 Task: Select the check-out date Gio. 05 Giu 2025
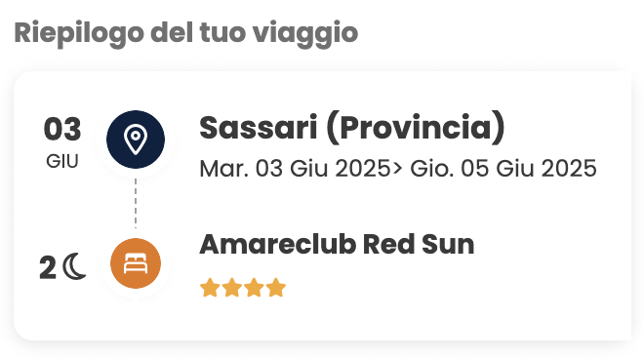click(x=503, y=169)
